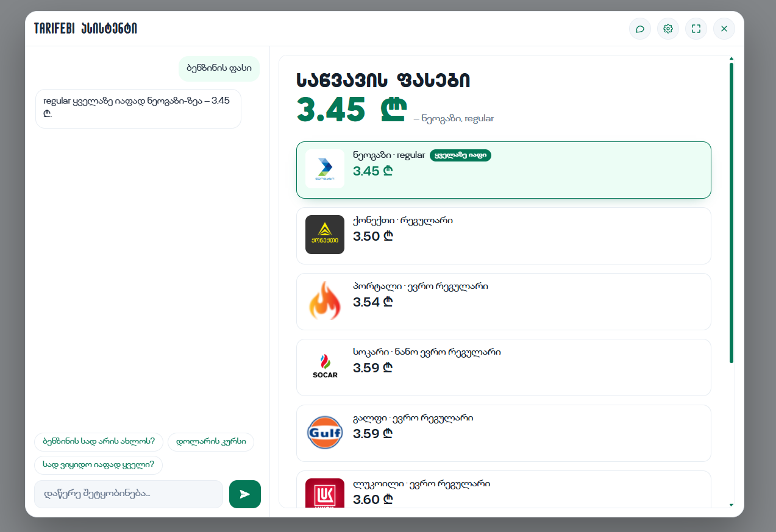Send message with paper plane button
776x532 pixels.
[x=245, y=494]
